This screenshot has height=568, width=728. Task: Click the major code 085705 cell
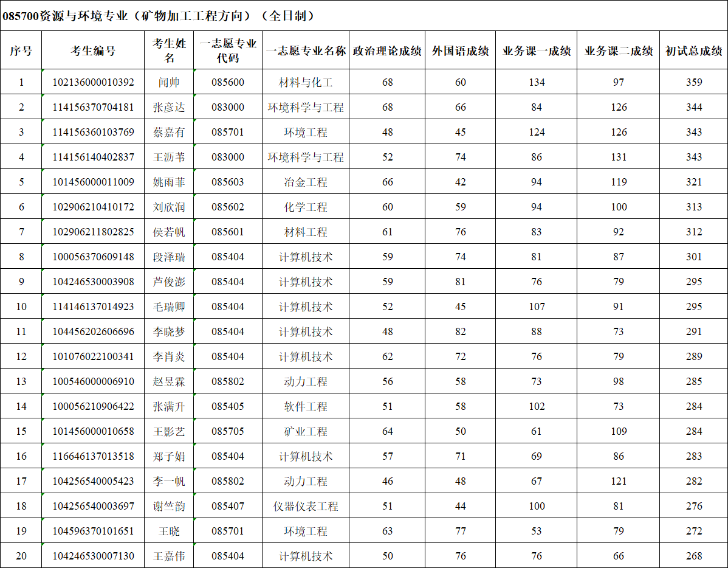click(228, 431)
